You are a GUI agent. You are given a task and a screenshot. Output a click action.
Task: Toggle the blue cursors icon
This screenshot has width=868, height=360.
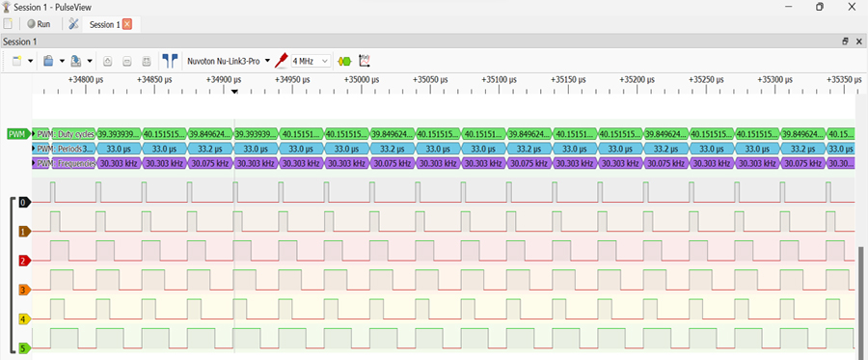tap(170, 61)
